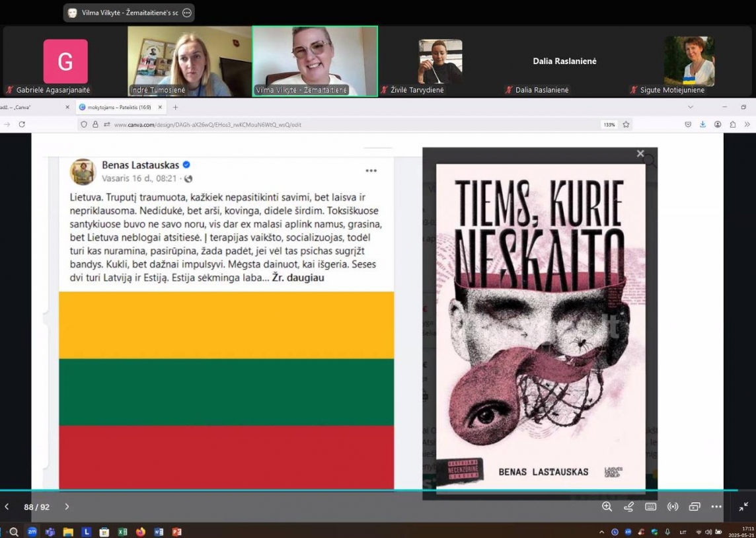
Task: Open Microsoft Teams from the taskbar
Action: [50, 532]
